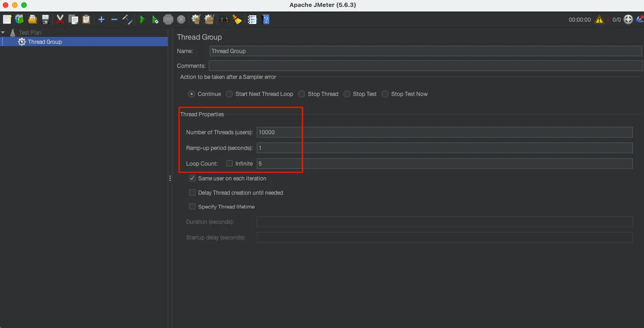This screenshot has width=644, height=328.
Task: Click the red error count 1
Action: (608, 20)
